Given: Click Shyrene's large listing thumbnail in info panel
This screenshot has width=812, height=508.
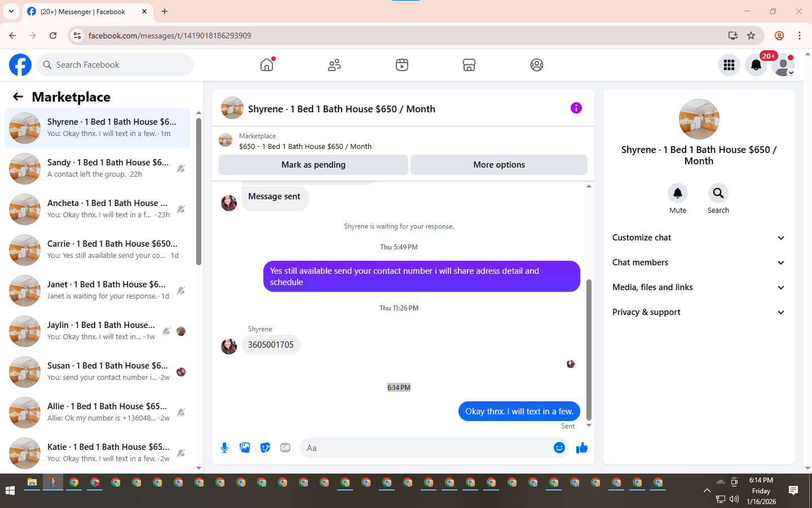Looking at the screenshot, I should 699,119.
